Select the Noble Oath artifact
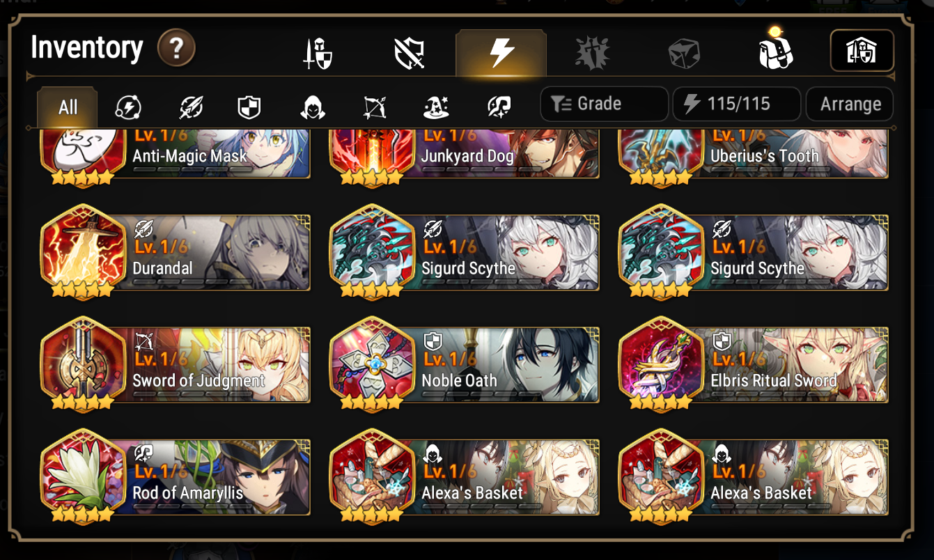 [x=465, y=364]
